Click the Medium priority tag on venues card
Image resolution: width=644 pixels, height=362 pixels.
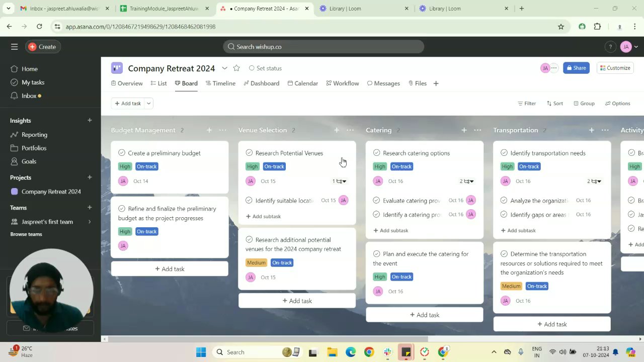[x=256, y=262]
